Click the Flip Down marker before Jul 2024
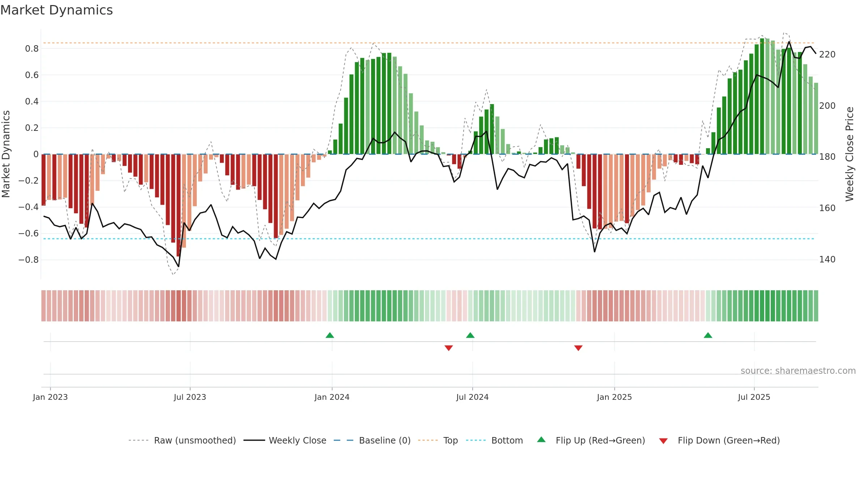Image resolution: width=868 pixels, height=488 pixels. click(449, 348)
